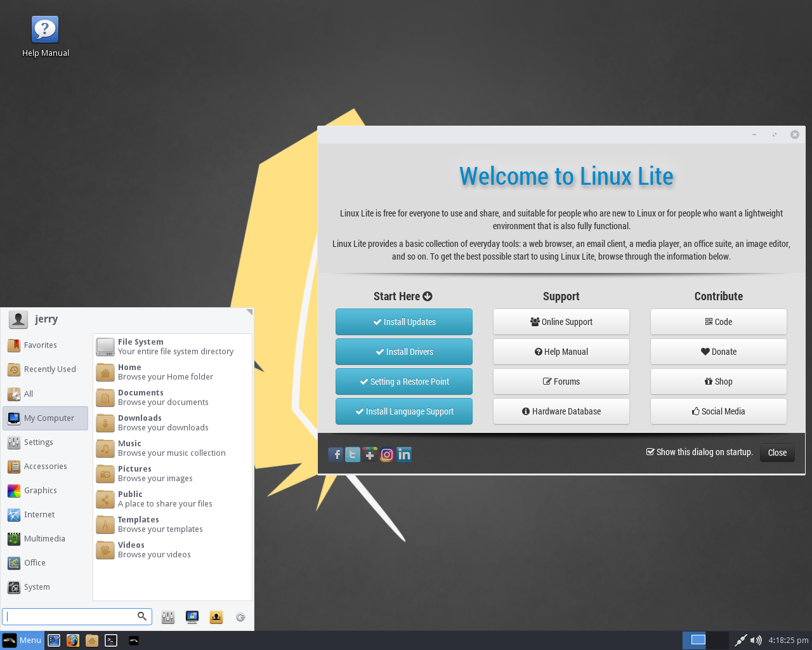Switch to the second workspace in pager
This screenshot has height=650, width=812.
tap(717, 640)
